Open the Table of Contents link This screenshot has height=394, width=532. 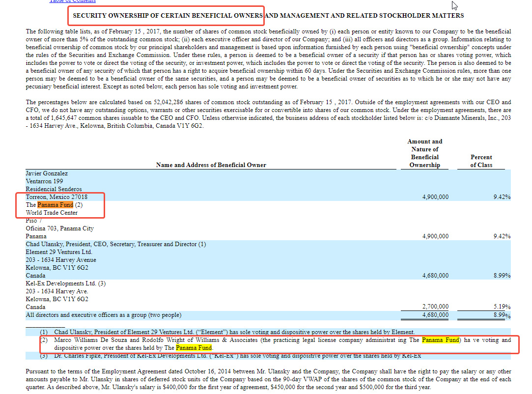tap(73, 1)
